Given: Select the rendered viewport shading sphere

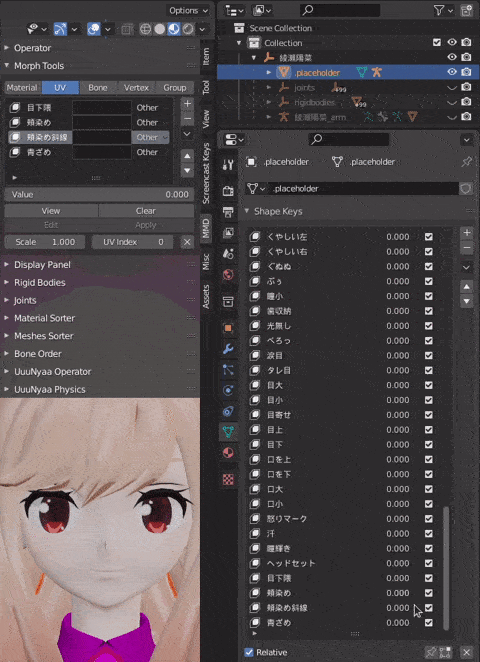Looking at the screenshot, I should point(188,29).
